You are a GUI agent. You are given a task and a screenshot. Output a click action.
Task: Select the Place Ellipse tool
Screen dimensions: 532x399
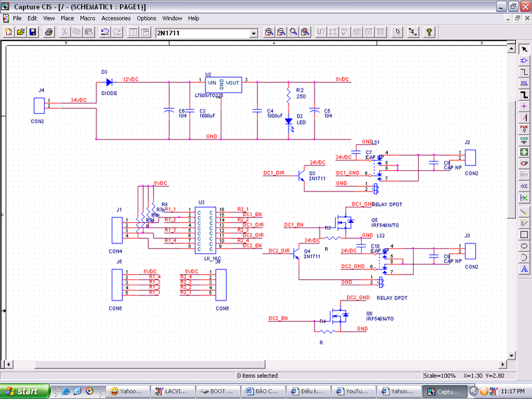click(524, 245)
